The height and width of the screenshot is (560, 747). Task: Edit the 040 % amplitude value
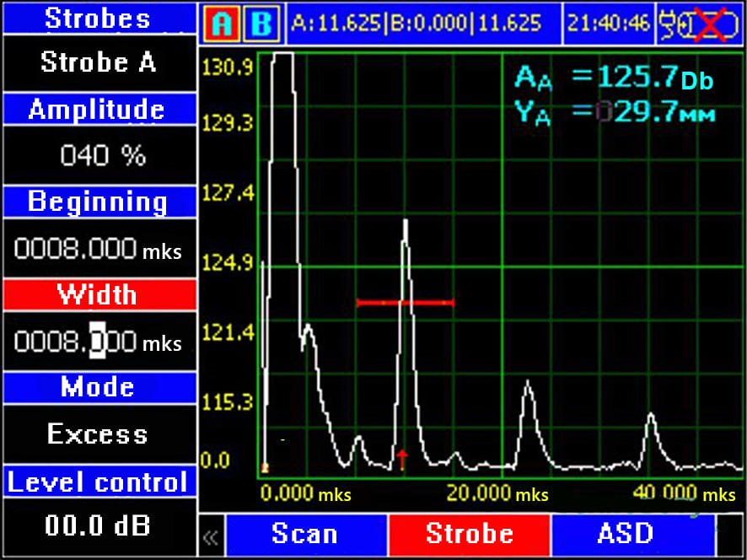pos(98,156)
